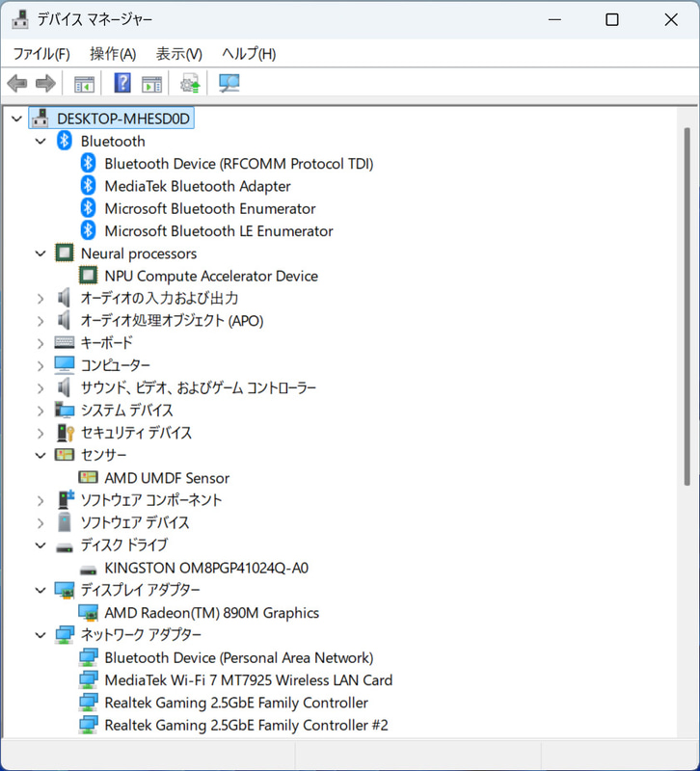This screenshot has height=771, width=700.
Task: Click the ソフトウェア コンポーネント icon
Action: pyautogui.click(x=66, y=499)
